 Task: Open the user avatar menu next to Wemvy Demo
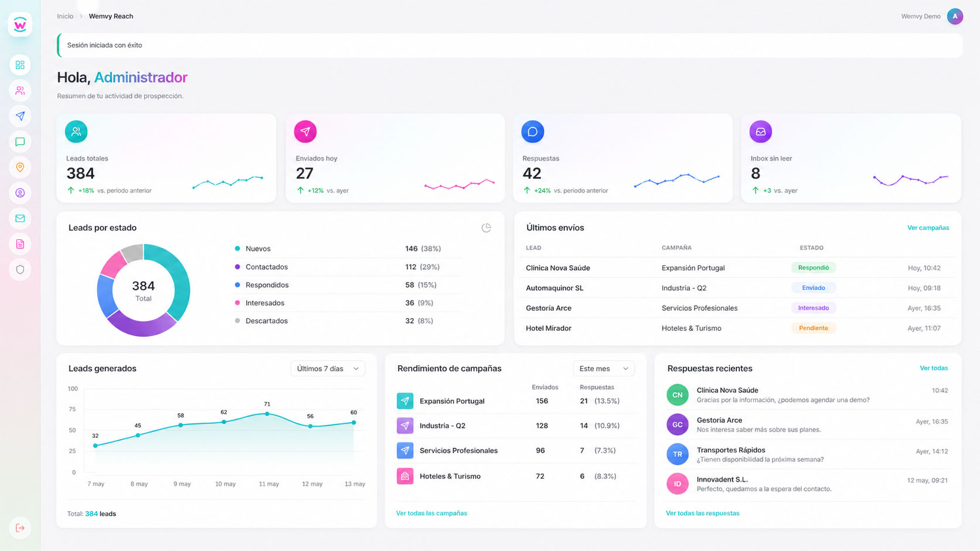[955, 16]
